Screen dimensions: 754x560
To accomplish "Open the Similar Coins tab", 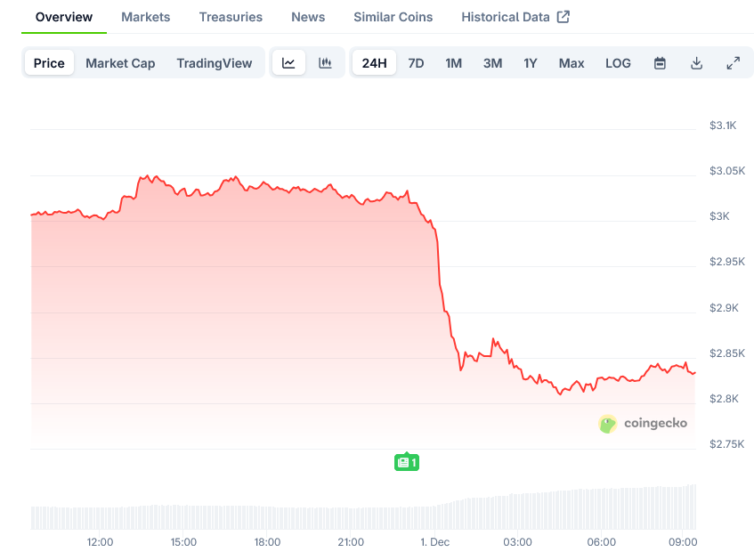I will [393, 16].
